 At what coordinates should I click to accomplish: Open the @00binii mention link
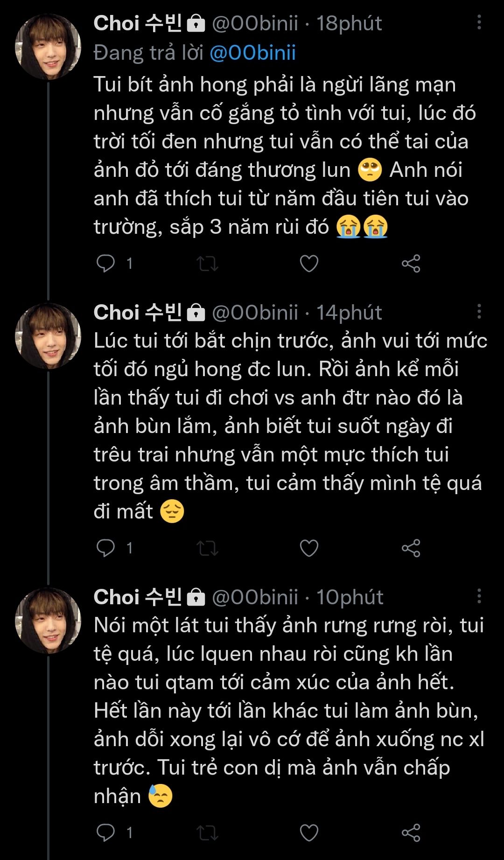click(252, 53)
